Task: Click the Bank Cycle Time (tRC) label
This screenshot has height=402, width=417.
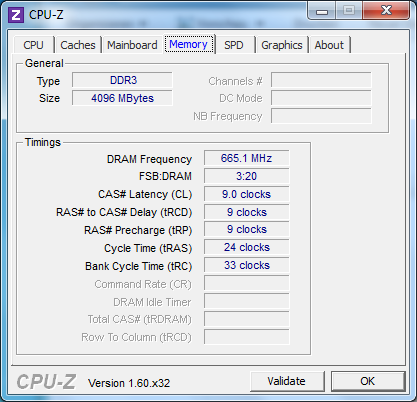Action: (139, 266)
